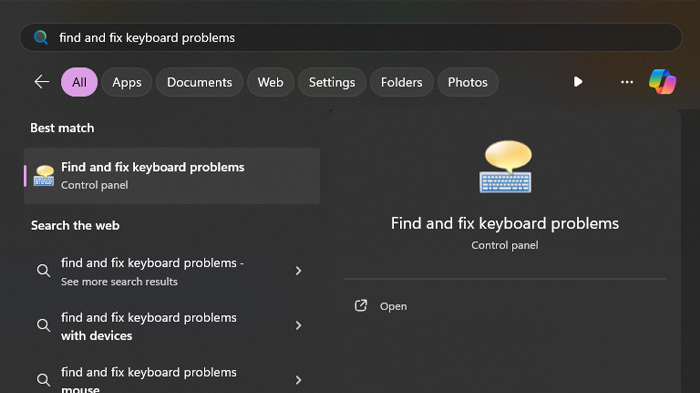
Task: Switch to the Settings filter
Action: click(x=332, y=82)
